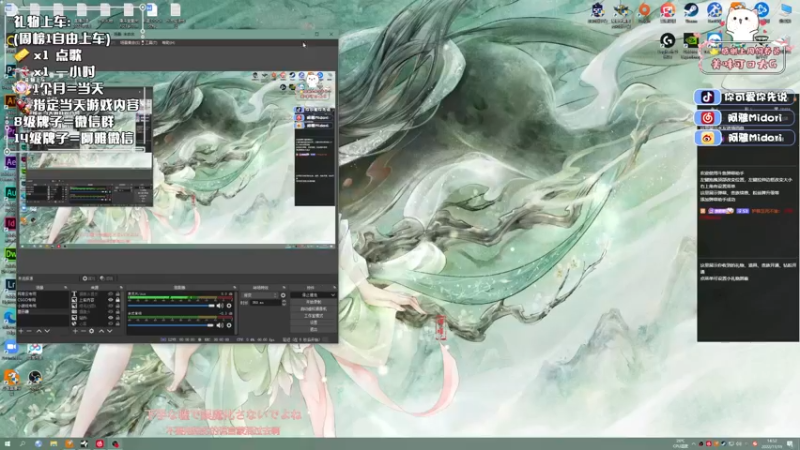This screenshot has height=450, width=800.
Task: Undock the Sources panel via its header icon
Action: pyautogui.click(x=121, y=287)
